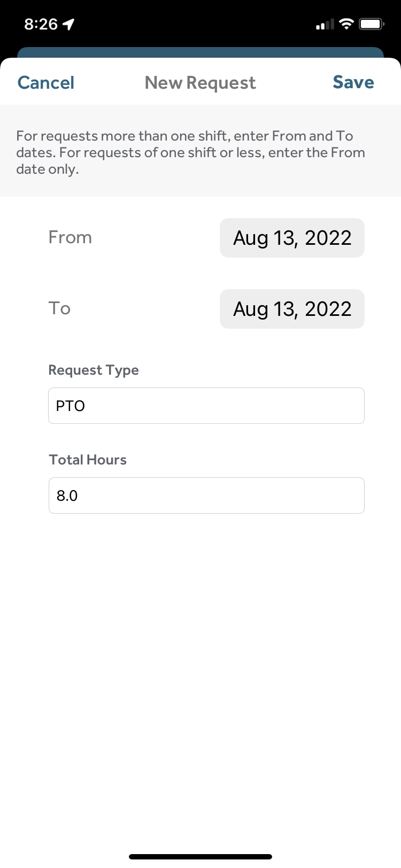
Task: Save the new time-off request
Action: (x=353, y=82)
